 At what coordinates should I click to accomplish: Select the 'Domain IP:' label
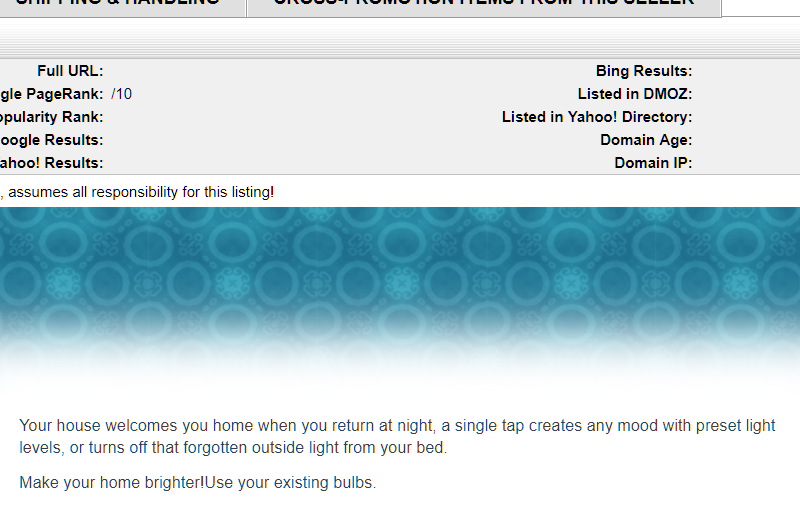(x=653, y=163)
